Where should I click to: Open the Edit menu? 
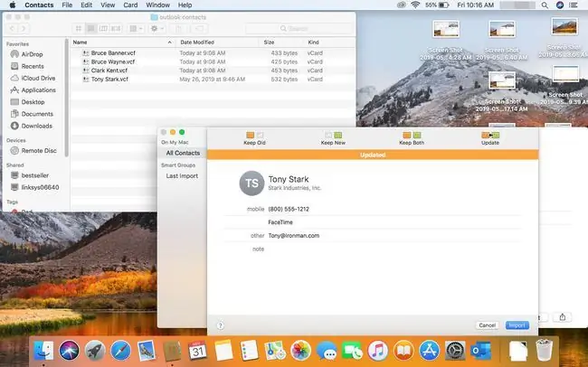(86, 5)
